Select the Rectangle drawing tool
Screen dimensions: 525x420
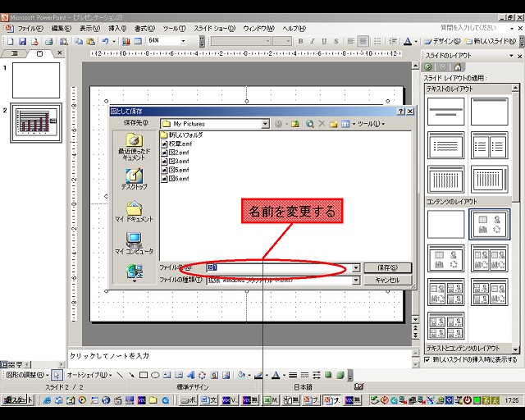[144, 375]
